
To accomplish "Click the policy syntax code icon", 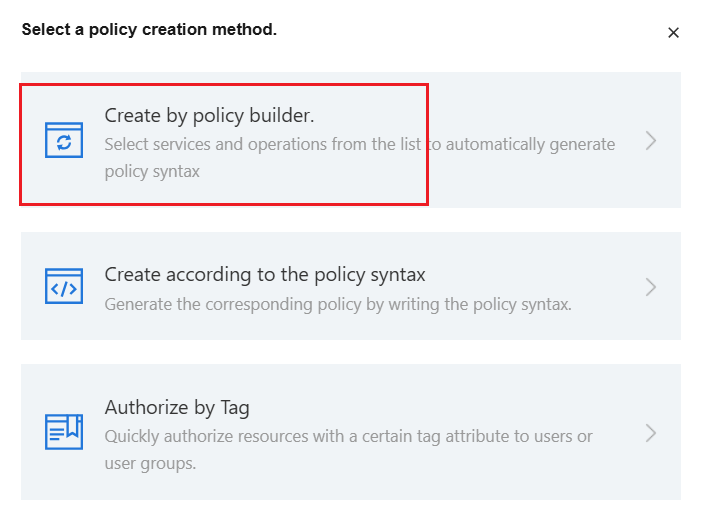I will pos(64,287).
